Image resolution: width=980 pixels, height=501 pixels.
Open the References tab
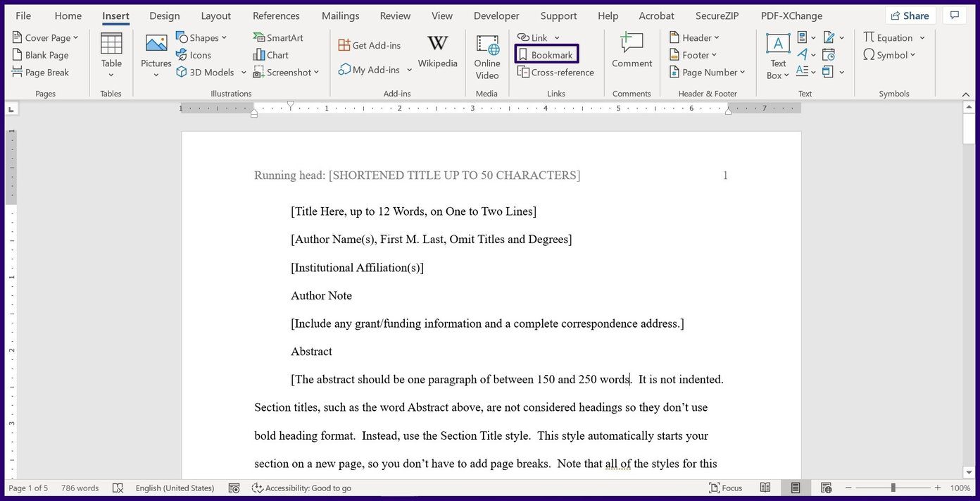[x=276, y=16]
